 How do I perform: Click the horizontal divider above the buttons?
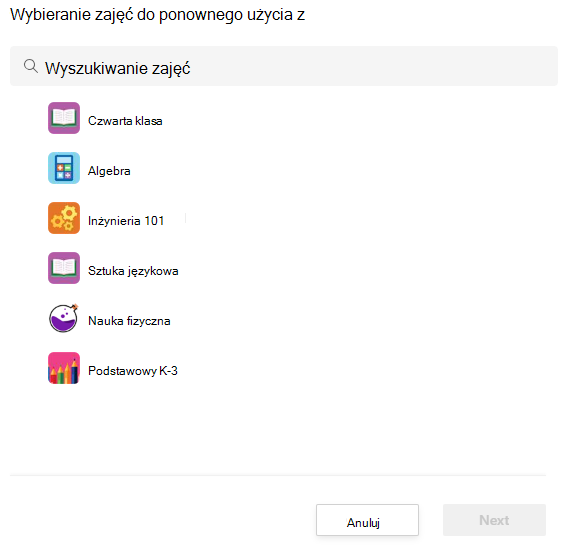click(x=278, y=475)
